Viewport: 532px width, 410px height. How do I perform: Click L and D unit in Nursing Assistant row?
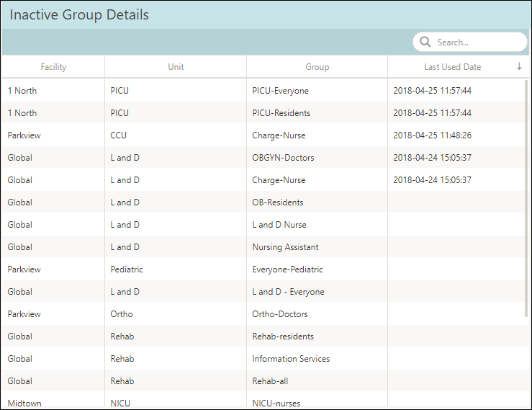(125, 247)
